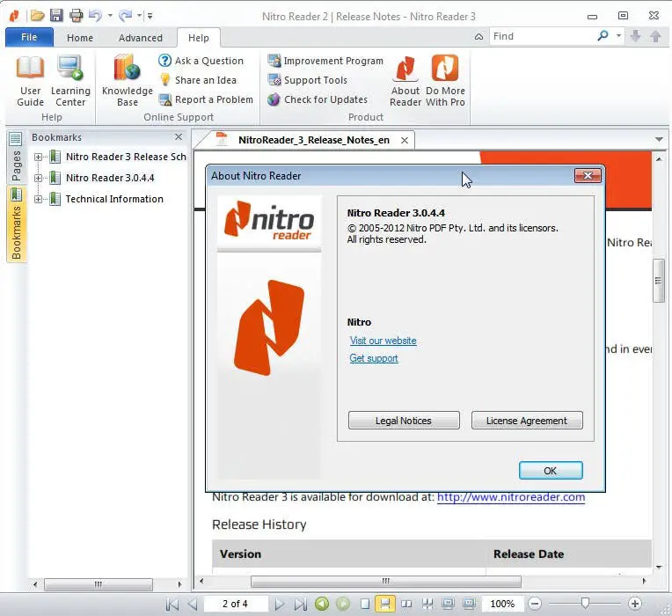Click Check for Updates
The image size is (672, 616).
[x=318, y=99]
